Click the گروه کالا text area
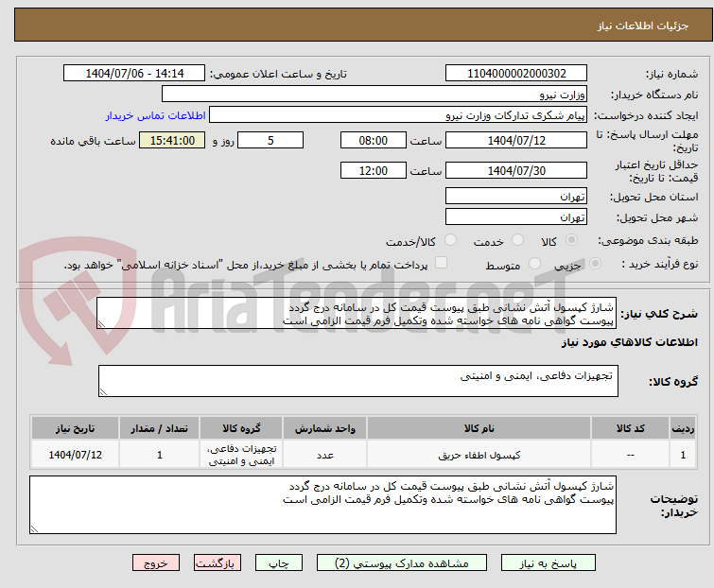Viewport: 714px width, 588px height. point(357,381)
